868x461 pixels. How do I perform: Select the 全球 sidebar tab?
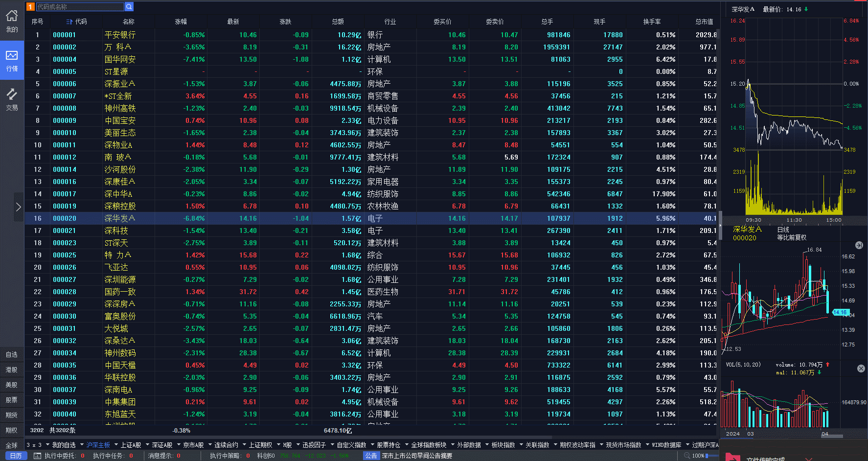[x=12, y=446]
